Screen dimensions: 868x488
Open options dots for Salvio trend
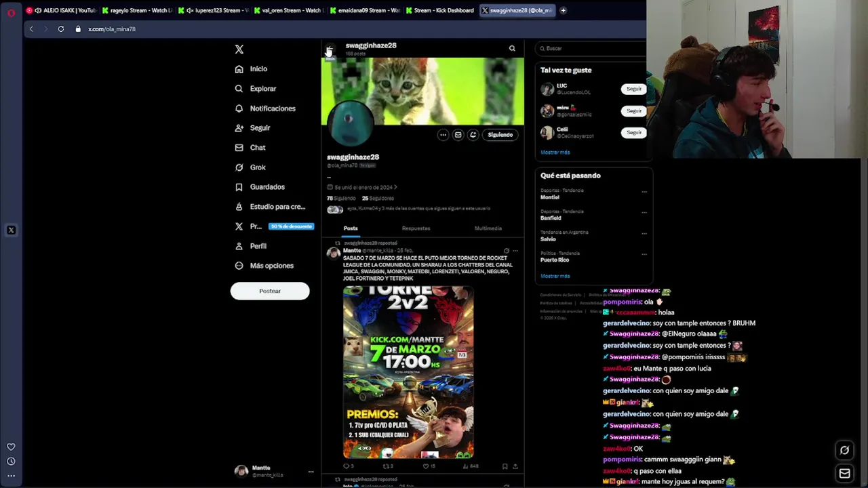coord(644,234)
